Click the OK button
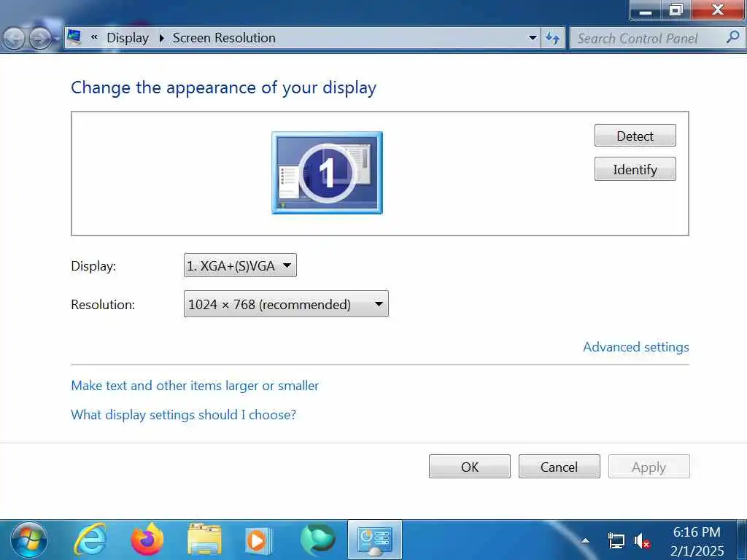The image size is (747, 560). click(470, 466)
